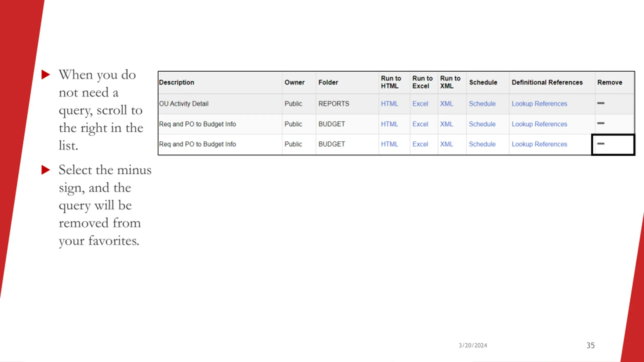The image size is (644, 362).
Task: Click the highlighted minus icon in last row
Action: (601, 144)
